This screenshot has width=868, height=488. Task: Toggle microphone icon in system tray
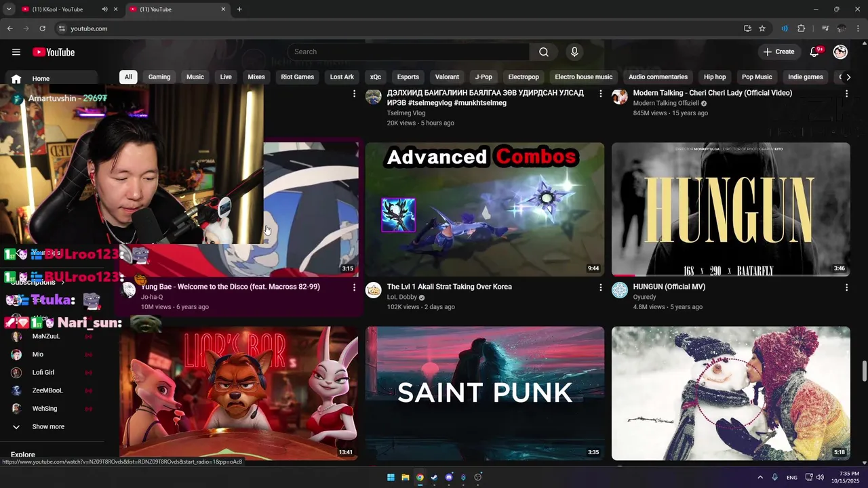coord(774,477)
